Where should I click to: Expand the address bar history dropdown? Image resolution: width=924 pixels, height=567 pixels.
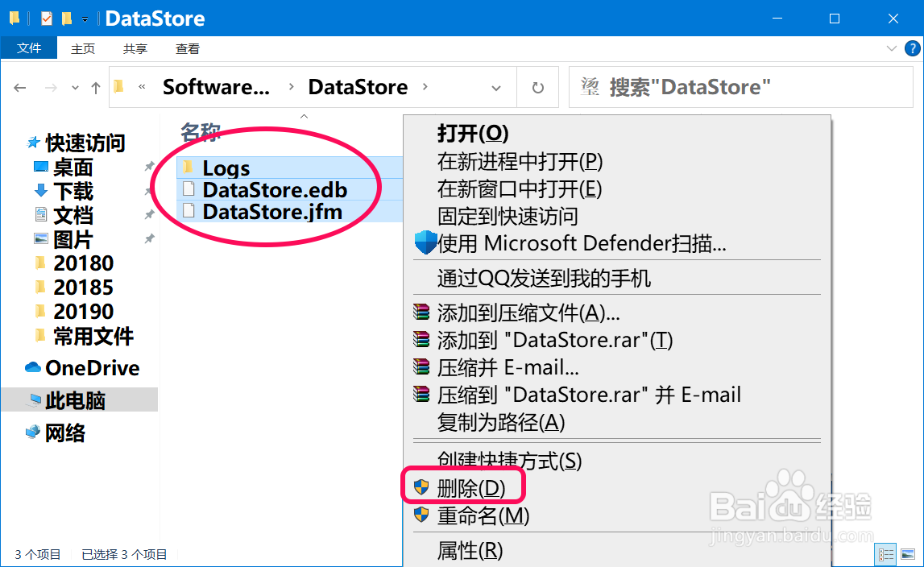[x=496, y=88]
